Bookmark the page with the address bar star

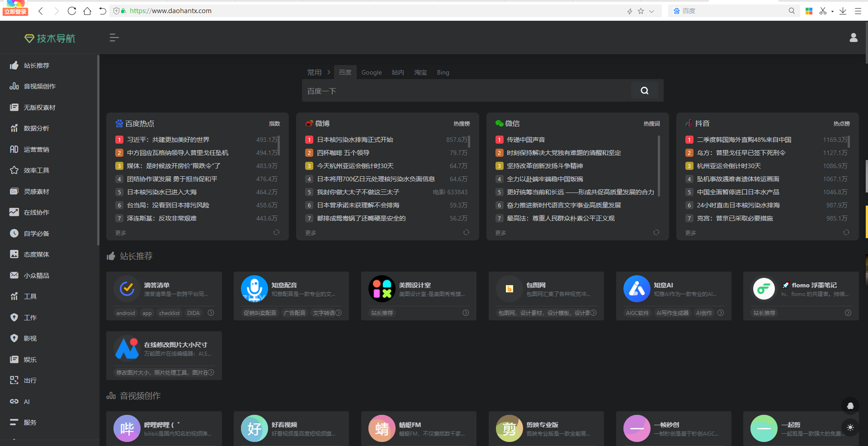[x=641, y=11]
